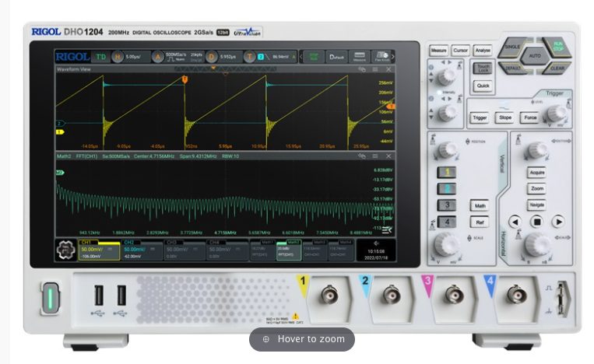
Task: Click the Analyse front-panel button
Action: click(483, 51)
